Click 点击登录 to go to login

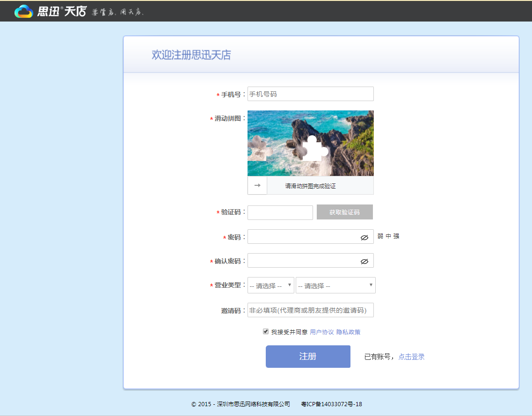411,356
